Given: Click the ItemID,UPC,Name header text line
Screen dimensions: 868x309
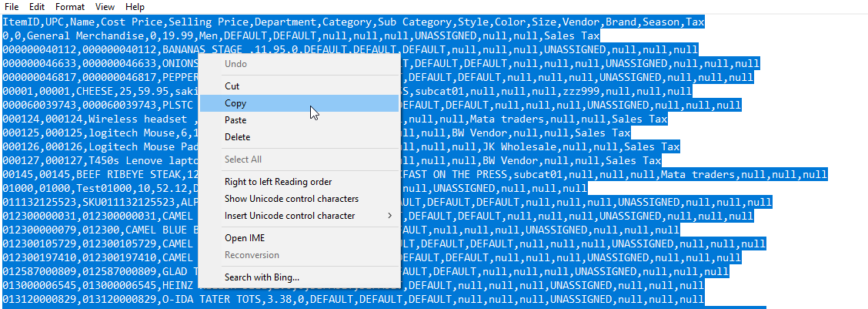Looking at the screenshot, I should (354, 22).
